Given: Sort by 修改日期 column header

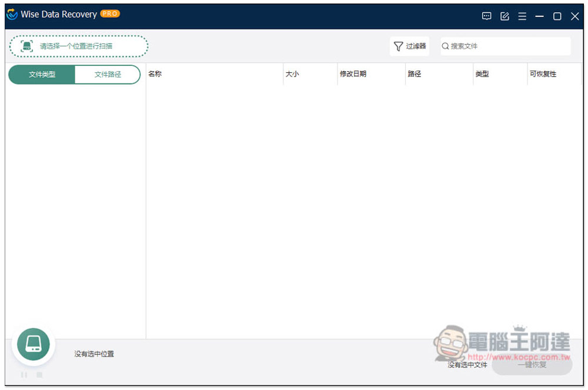Looking at the screenshot, I should [x=371, y=74].
